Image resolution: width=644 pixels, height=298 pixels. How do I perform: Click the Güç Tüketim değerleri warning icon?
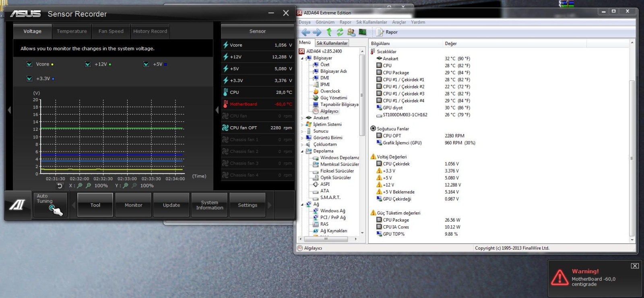373,213
